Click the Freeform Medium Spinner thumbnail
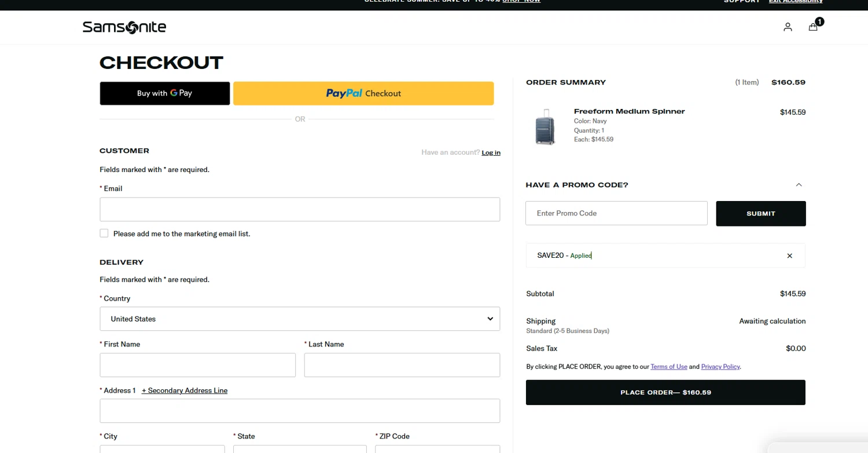The height and width of the screenshot is (453, 868). click(x=545, y=127)
